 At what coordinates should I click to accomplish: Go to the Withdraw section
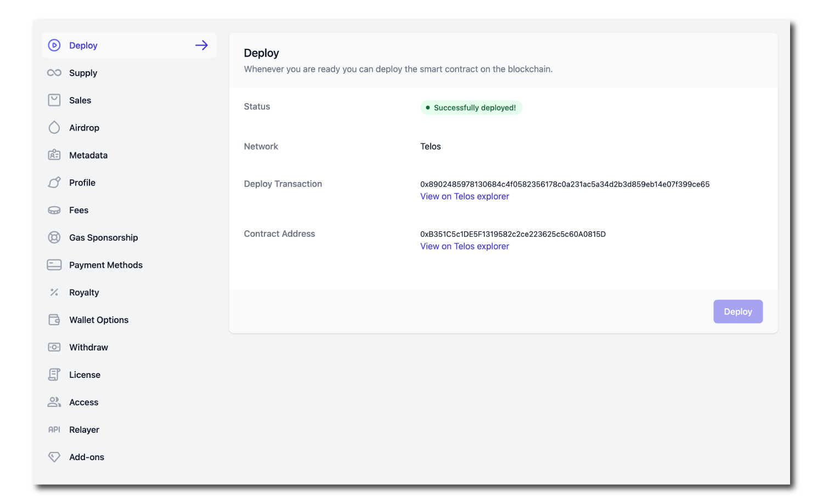pos(88,347)
